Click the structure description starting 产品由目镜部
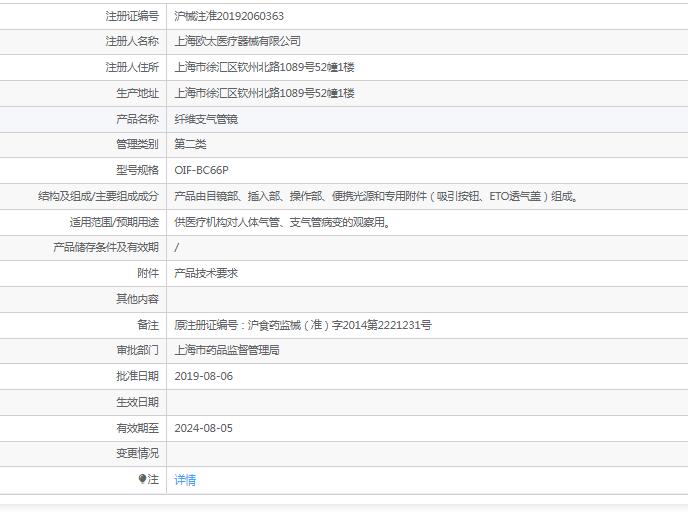688x512 pixels. pos(376,196)
